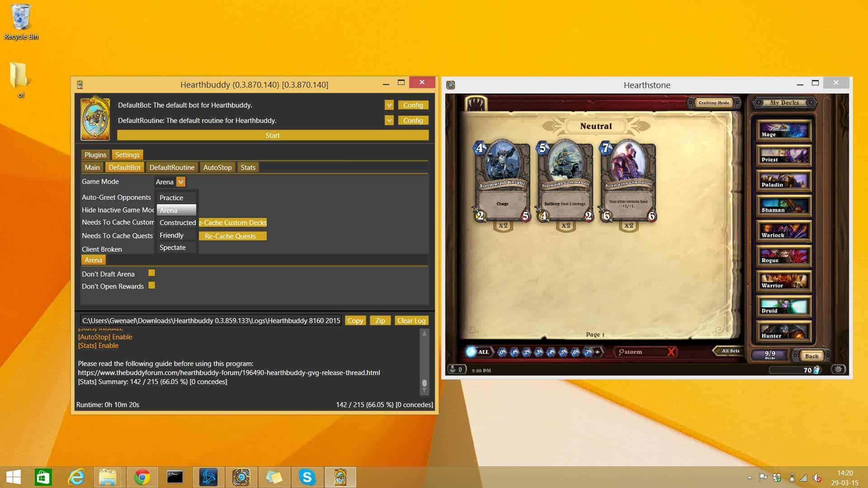
Task: Clear the storm search with red X
Action: pyautogui.click(x=671, y=352)
